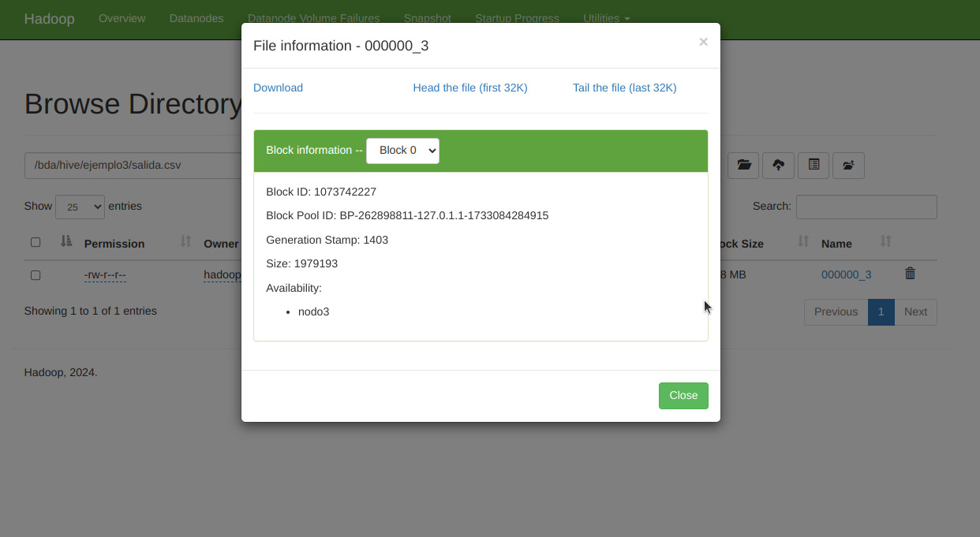Delete 000000_3 with the trash icon

coord(910,274)
